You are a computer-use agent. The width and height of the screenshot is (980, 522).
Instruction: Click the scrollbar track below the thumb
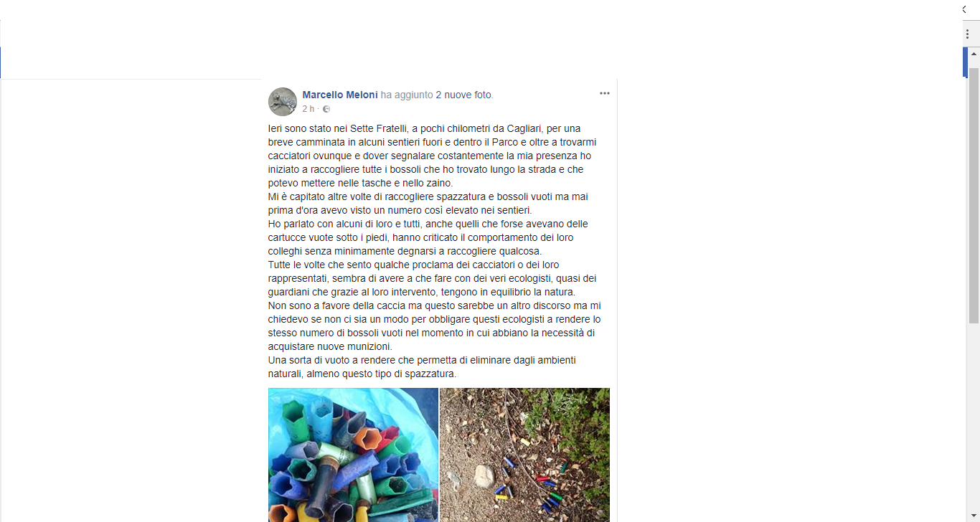point(974,422)
